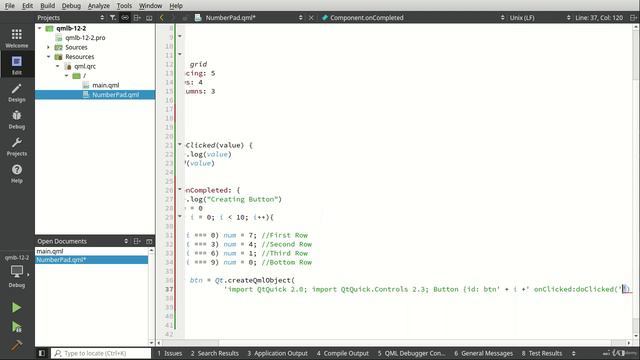This screenshot has width=640, height=360.
Task: Show the Application Output pane
Action: (x=277, y=353)
